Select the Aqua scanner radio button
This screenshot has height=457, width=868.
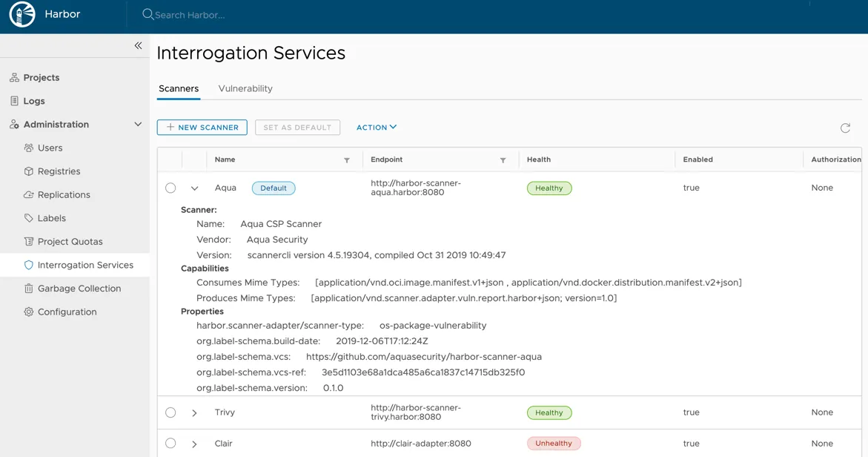tap(170, 188)
